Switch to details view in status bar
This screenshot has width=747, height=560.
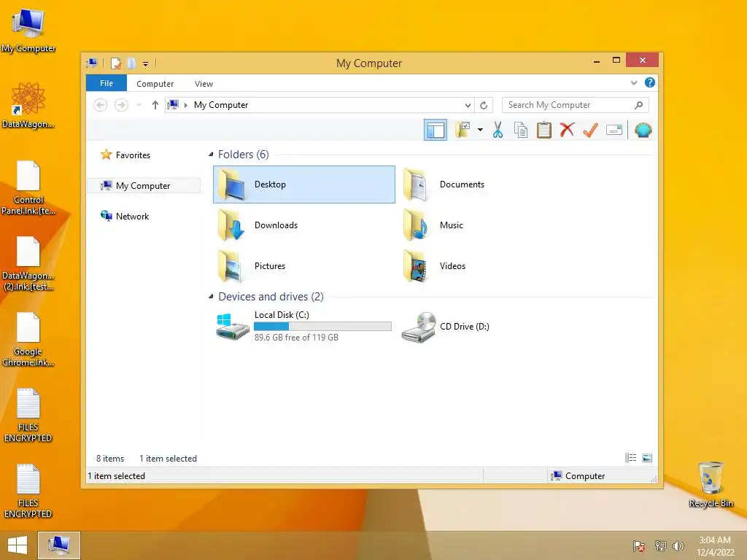630,458
